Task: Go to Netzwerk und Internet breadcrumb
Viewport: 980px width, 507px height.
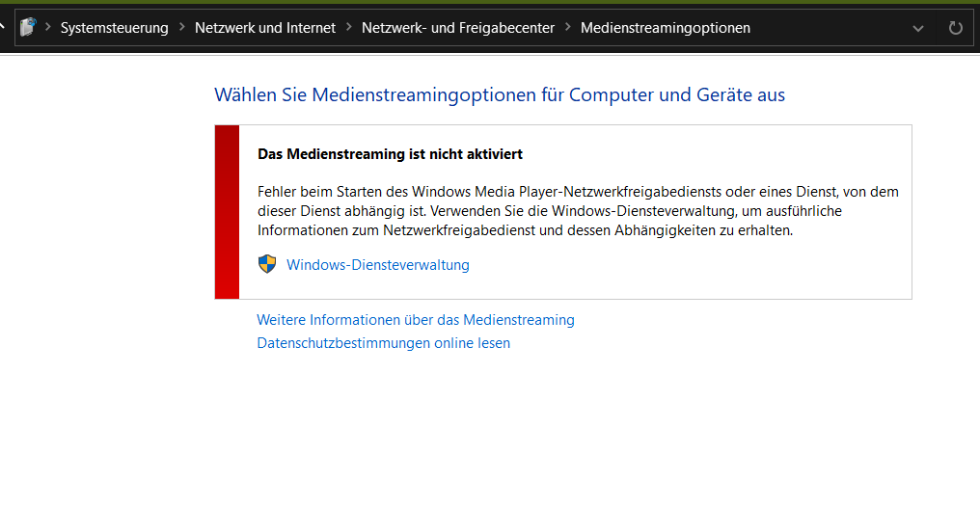Action: coord(265,28)
